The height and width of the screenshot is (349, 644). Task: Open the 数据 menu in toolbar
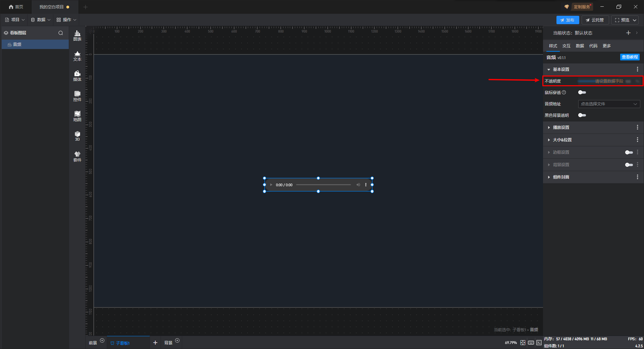(41, 20)
